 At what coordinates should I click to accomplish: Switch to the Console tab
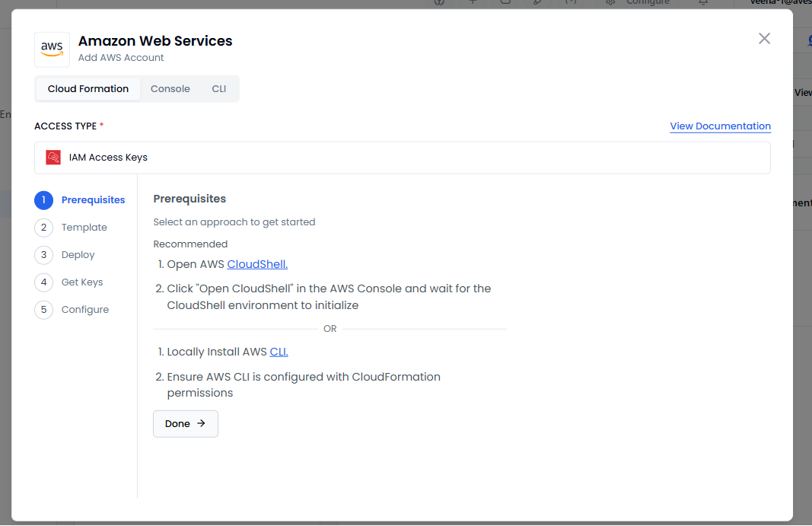click(x=170, y=89)
